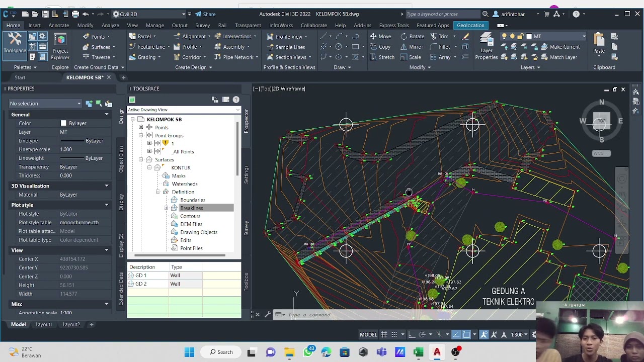
Task: Expand the Breaklines tree node
Action: (166, 208)
